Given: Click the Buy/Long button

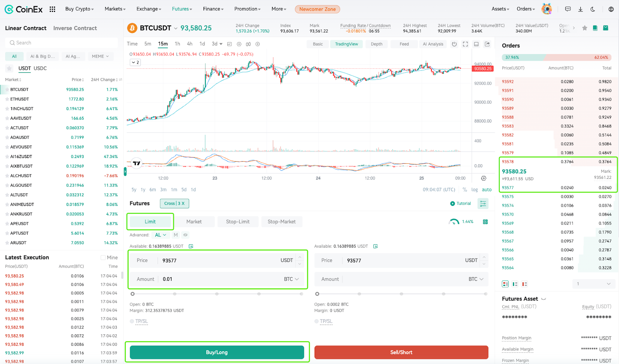Looking at the screenshot, I should click(x=217, y=352).
